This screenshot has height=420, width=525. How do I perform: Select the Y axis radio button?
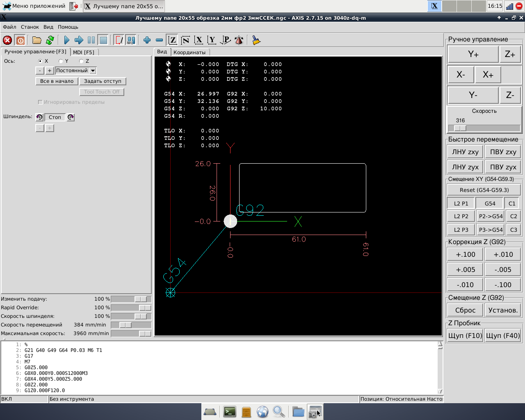(x=61, y=61)
